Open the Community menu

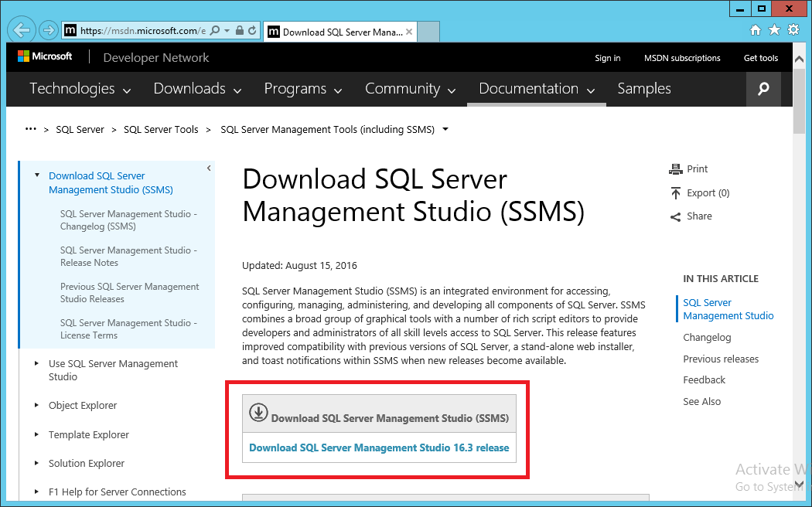pyautogui.click(x=411, y=89)
